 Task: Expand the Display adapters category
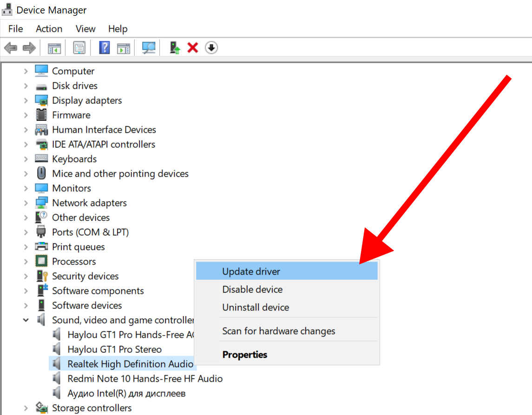click(26, 100)
